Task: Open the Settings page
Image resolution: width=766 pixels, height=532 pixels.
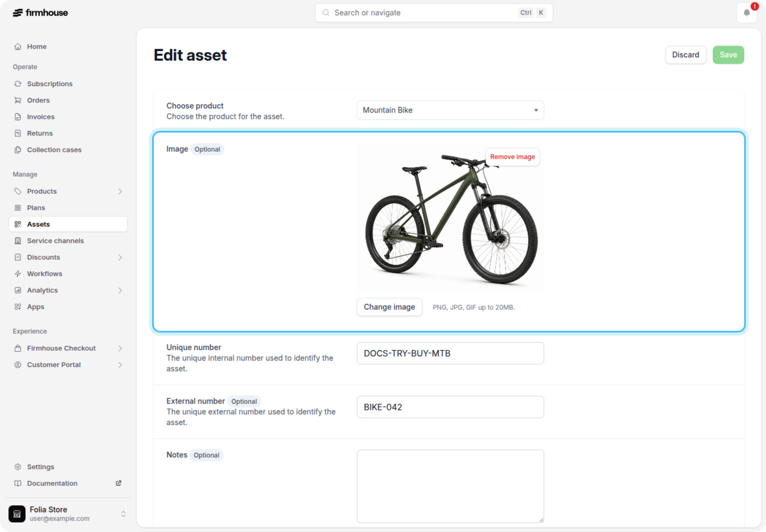Action: [x=41, y=467]
